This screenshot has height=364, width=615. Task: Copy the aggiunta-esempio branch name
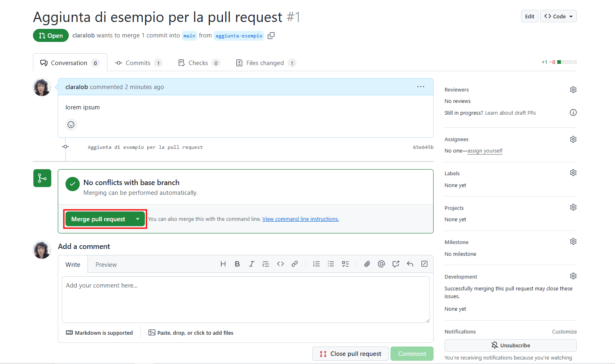point(270,35)
